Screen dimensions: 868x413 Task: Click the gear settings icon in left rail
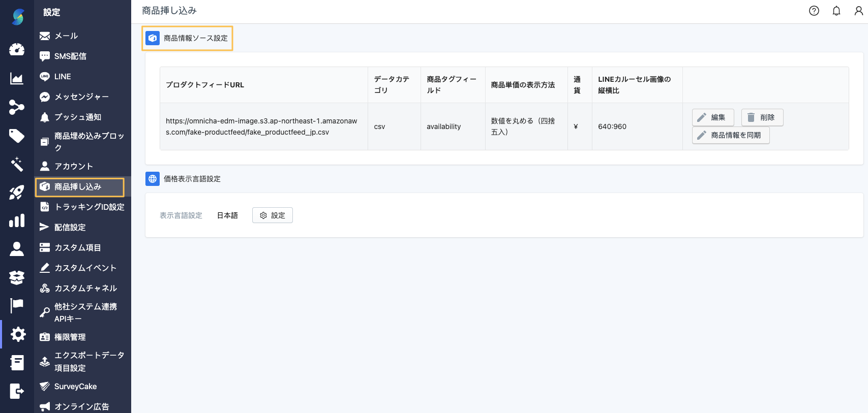click(x=18, y=334)
